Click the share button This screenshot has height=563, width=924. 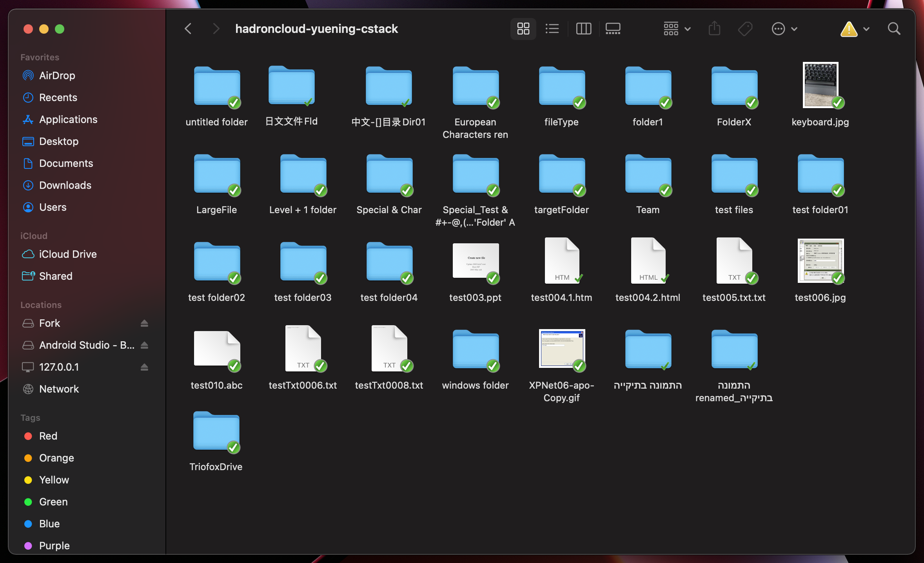pos(714,28)
